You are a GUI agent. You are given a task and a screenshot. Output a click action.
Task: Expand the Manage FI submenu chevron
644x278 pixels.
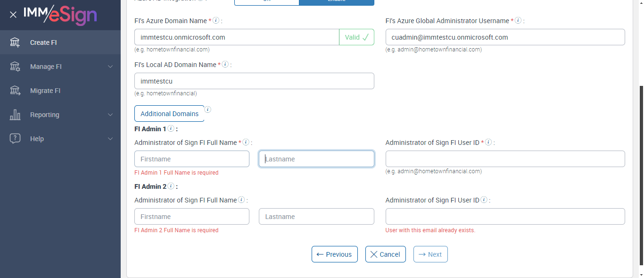[110, 67]
